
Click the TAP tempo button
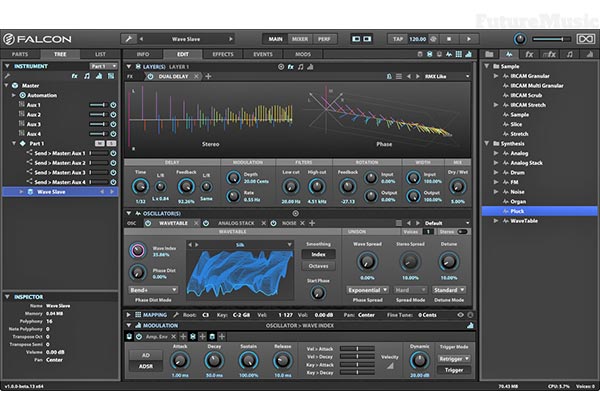[x=398, y=39]
